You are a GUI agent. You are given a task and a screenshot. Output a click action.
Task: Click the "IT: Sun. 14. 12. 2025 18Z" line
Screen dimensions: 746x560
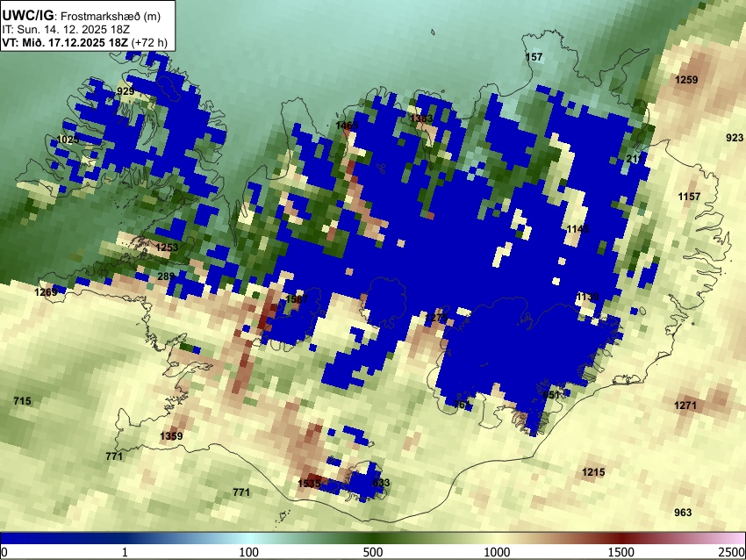66,30
